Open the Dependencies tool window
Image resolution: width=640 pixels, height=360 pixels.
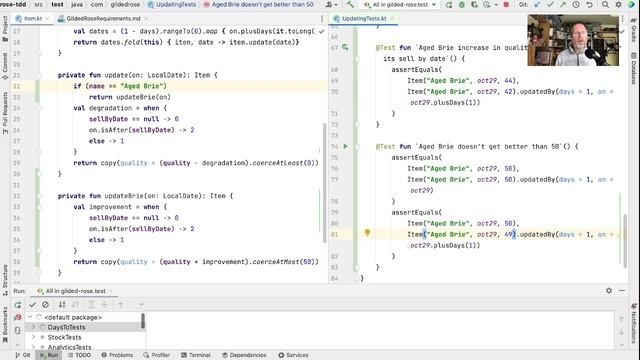click(244, 355)
